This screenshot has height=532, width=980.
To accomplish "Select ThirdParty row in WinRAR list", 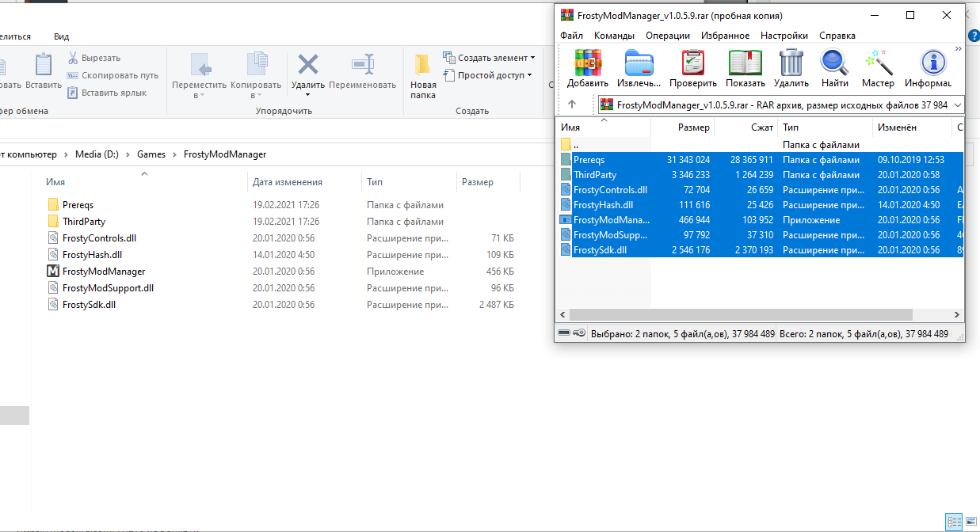I will 761,175.
